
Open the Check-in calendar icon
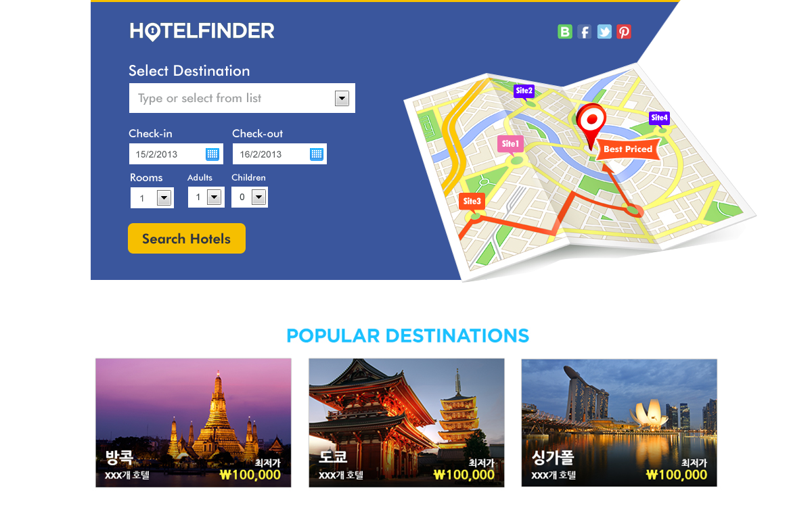[x=212, y=154]
